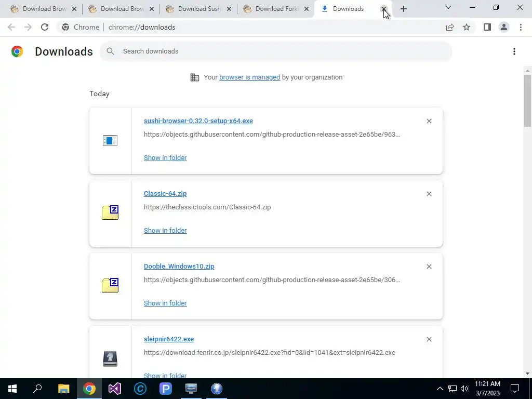Go back using the back arrow
532x399 pixels.
[x=11, y=27]
